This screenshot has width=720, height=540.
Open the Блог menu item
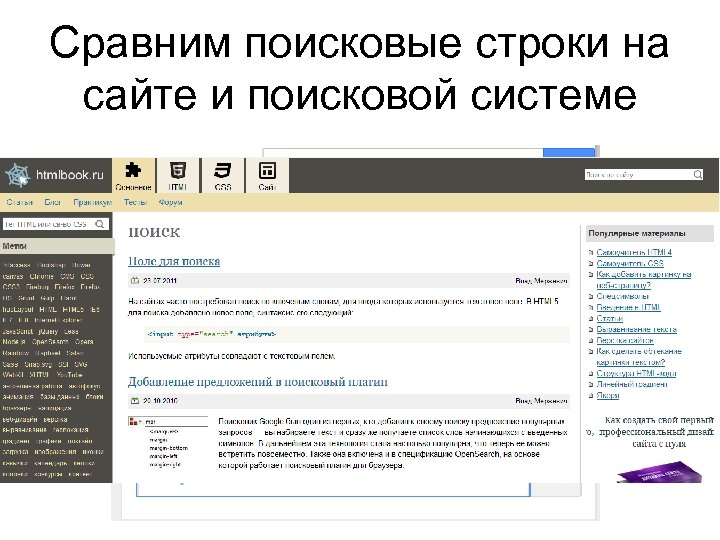52,202
